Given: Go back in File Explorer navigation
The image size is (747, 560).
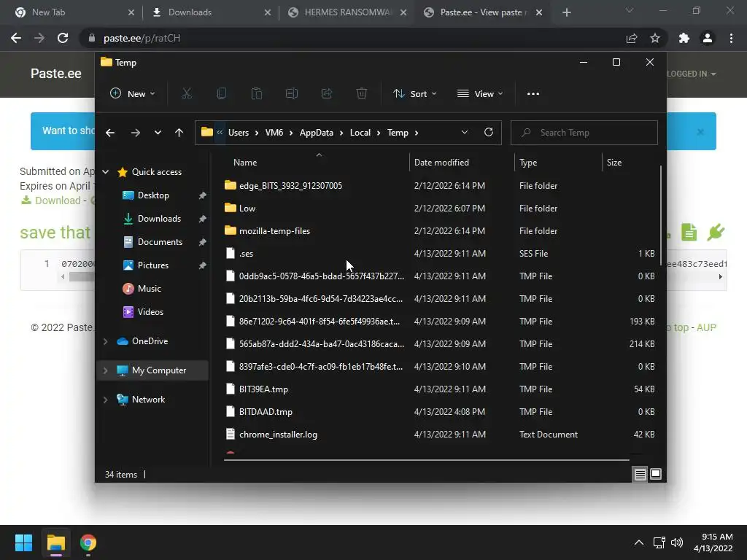Looking at the screenshot, I should pos(110,133).
